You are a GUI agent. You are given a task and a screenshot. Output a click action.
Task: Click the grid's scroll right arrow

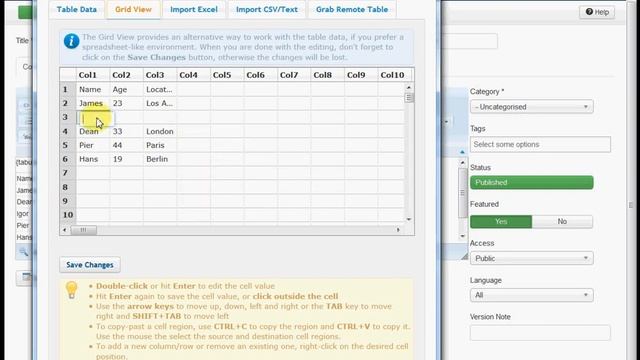click(x=398, y=230)
